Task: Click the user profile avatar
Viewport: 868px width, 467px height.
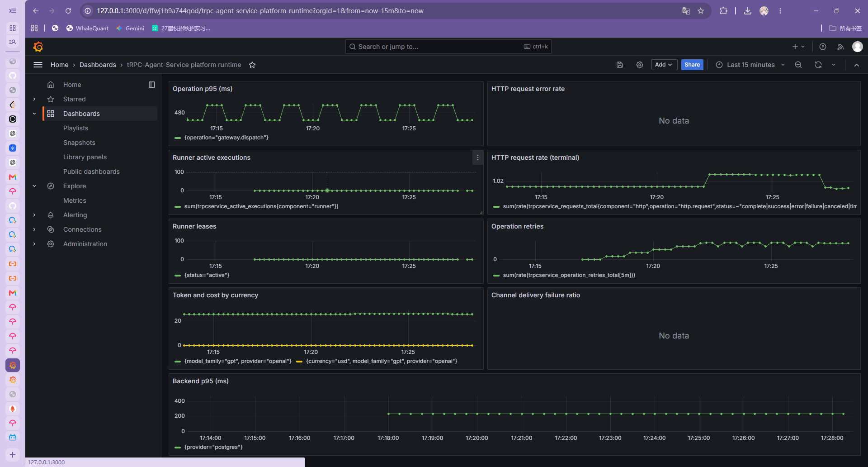Action: pyautogui.click(x=858, y=47)
